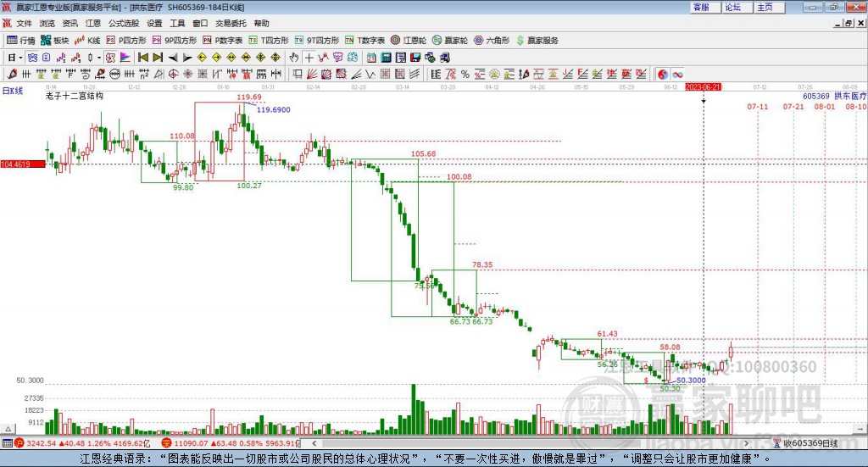
Task: Open the 交易委托 menu
Action: coord(231,23)
